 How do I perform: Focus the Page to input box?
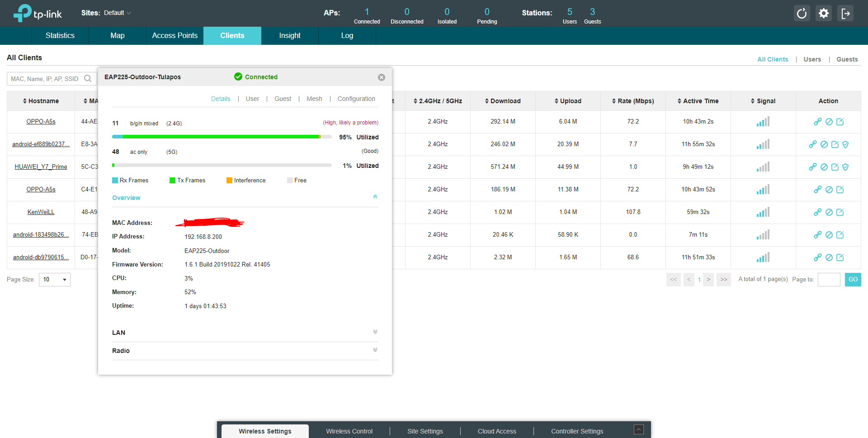pyautogui.click(x=829, y=280)
